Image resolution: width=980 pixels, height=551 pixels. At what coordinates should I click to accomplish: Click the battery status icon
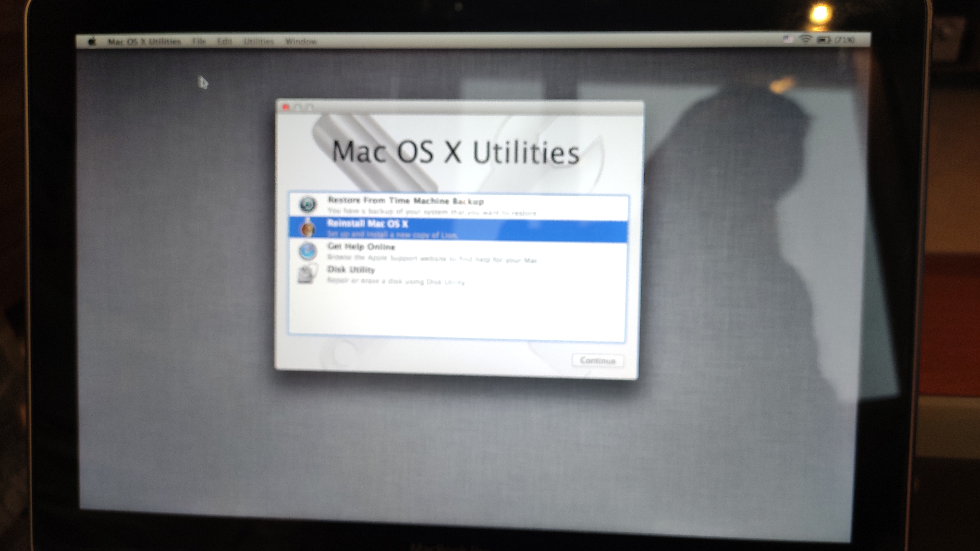824,40
